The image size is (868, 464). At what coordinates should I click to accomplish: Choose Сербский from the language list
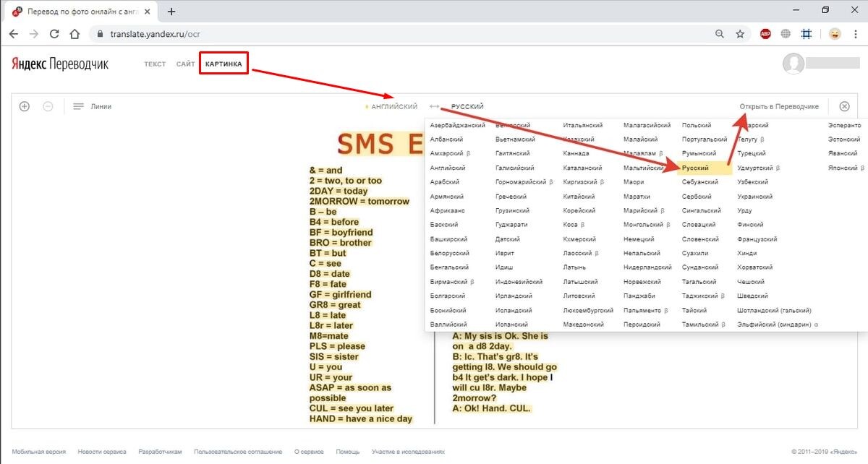point(697,197)
